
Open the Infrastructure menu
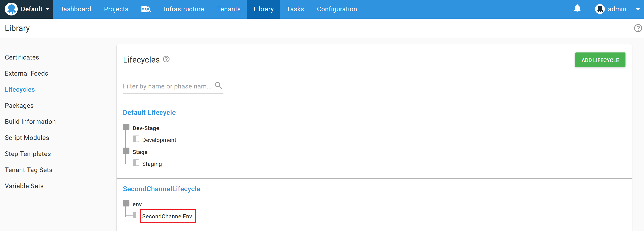(x=184, y=9)
